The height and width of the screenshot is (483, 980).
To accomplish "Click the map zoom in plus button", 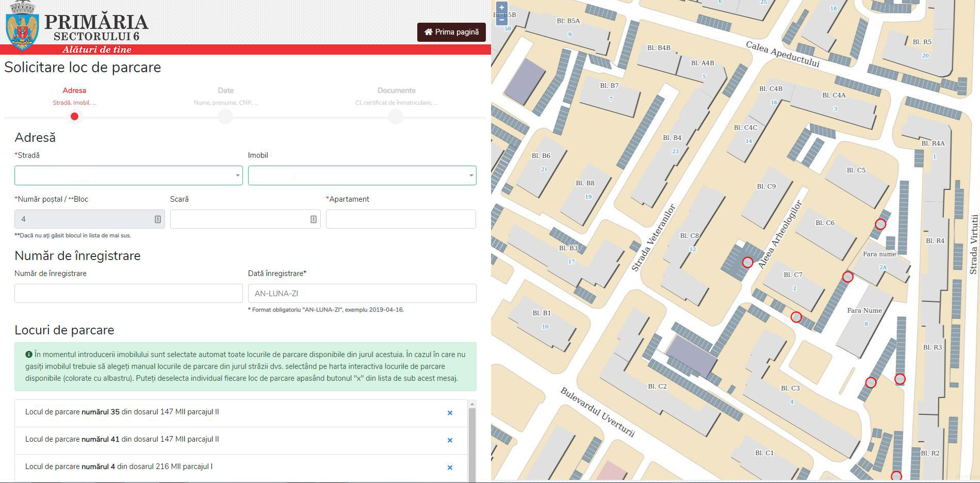I will pos(501,8).
